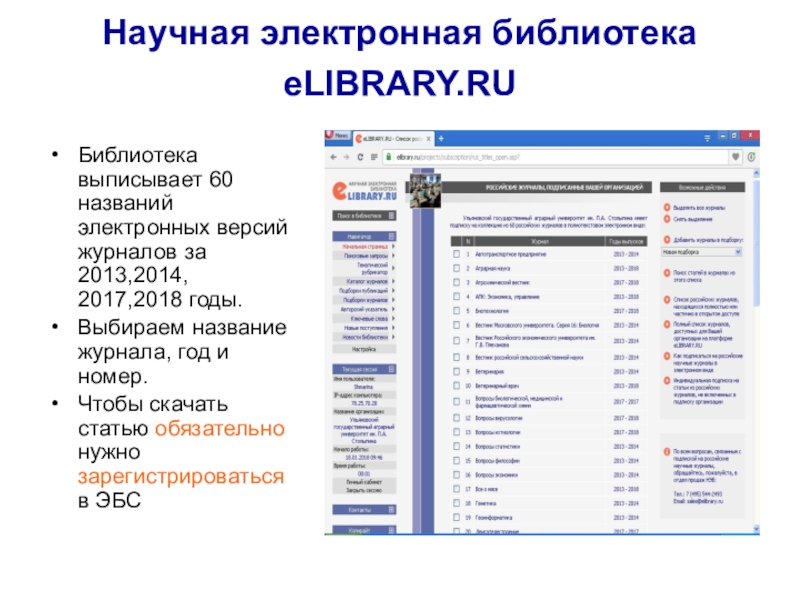
Task: Click the browser Back arrow
Action: pos(334,157)
